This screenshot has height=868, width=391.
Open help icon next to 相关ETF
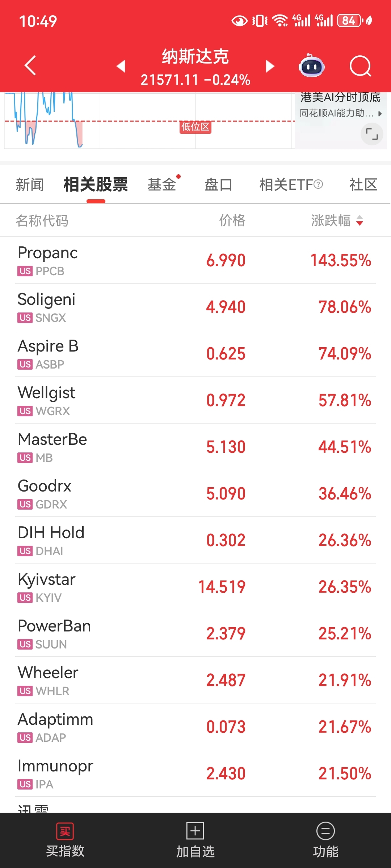(x=318, y=184)
